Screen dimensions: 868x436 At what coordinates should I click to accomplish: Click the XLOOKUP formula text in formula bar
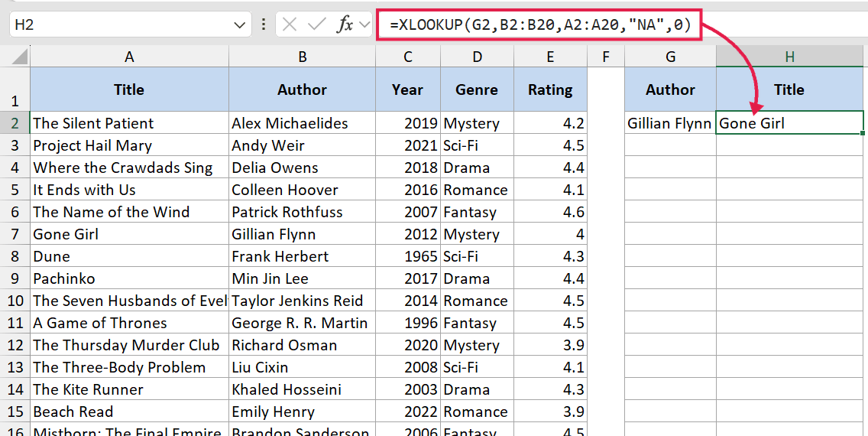(540, 24)
